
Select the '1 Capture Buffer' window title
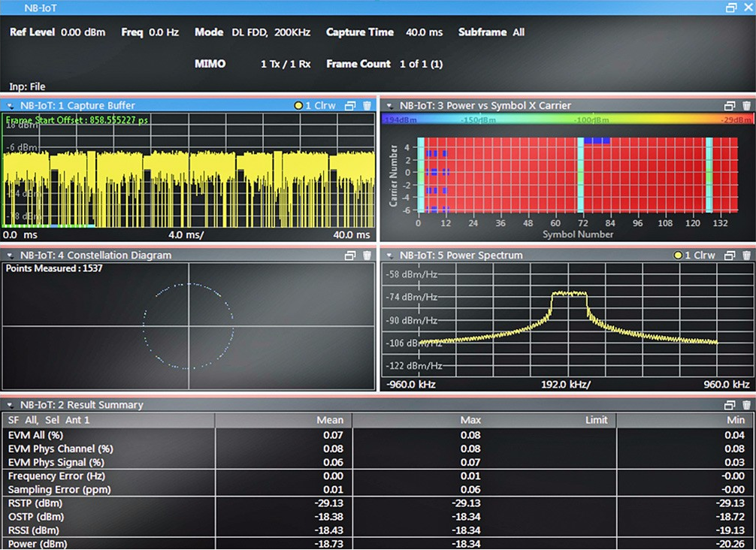tap(77, 105)
